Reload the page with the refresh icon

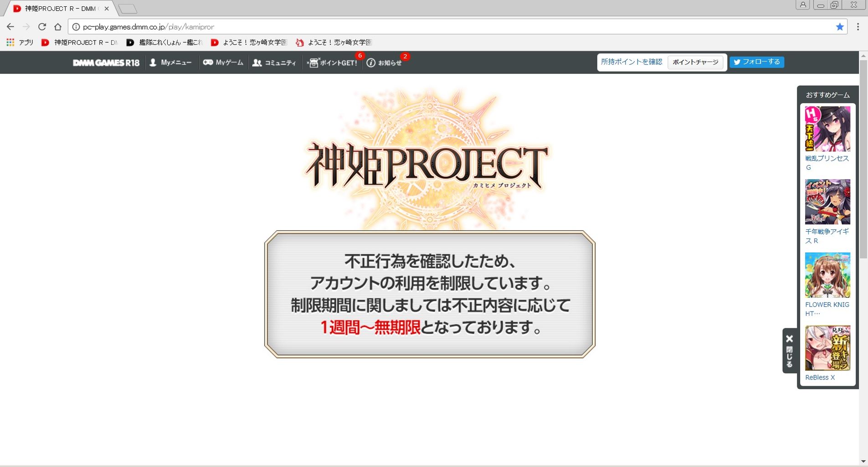[42, 27]
